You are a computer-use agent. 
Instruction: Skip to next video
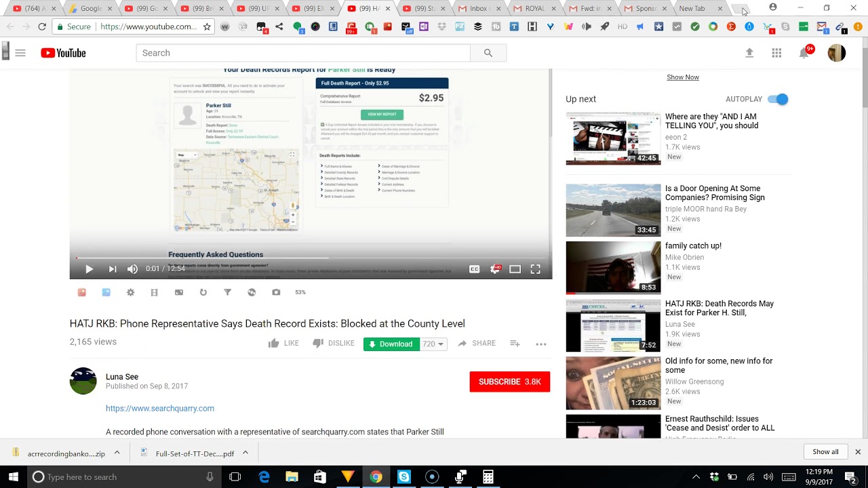[x=113, y=269]
